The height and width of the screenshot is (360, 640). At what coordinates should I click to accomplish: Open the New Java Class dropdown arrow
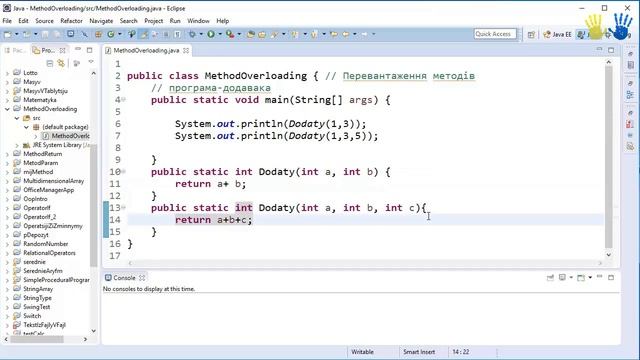[x=120, y=35]
